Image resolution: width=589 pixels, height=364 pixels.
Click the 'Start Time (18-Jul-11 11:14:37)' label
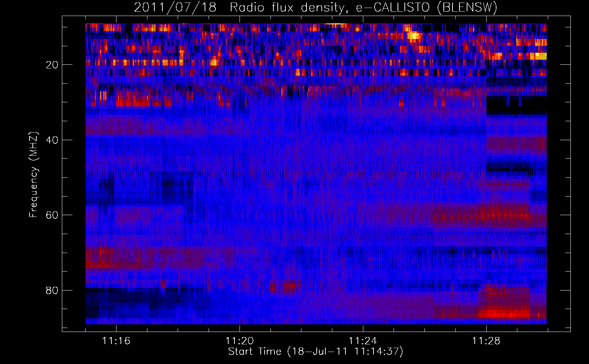(316, 352)
